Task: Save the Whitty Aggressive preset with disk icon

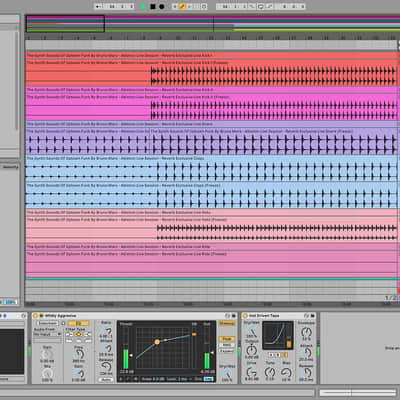Action: point(234,316)
